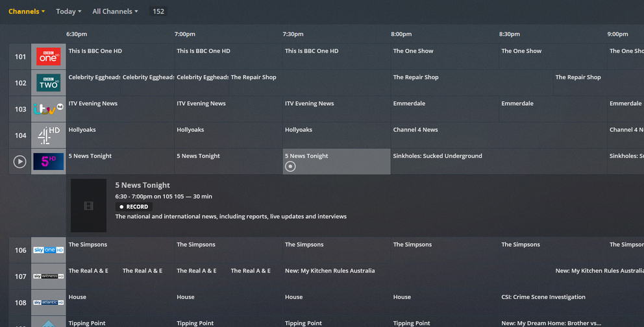The image size is (644, 327).
Task: Open the 6:30pm Celebrity Eggheads listing
Action: click(93, 83)
